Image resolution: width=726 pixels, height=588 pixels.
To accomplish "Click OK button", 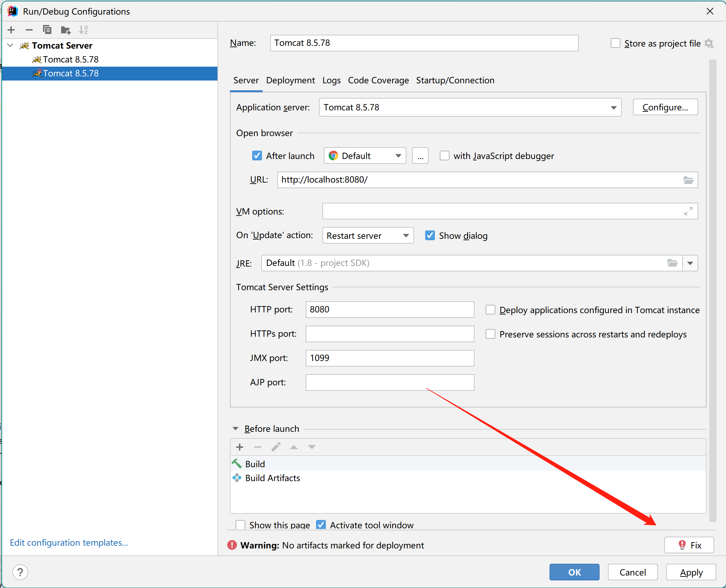I will click(x=574, y=572).
